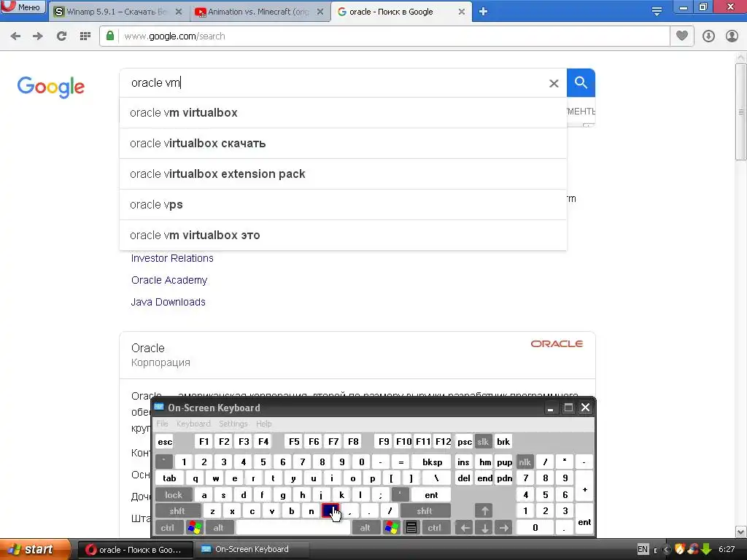Screen dimensions: 747x560
Task: Click the F5 key on keyboard
Action: click(x=294, y=442)
